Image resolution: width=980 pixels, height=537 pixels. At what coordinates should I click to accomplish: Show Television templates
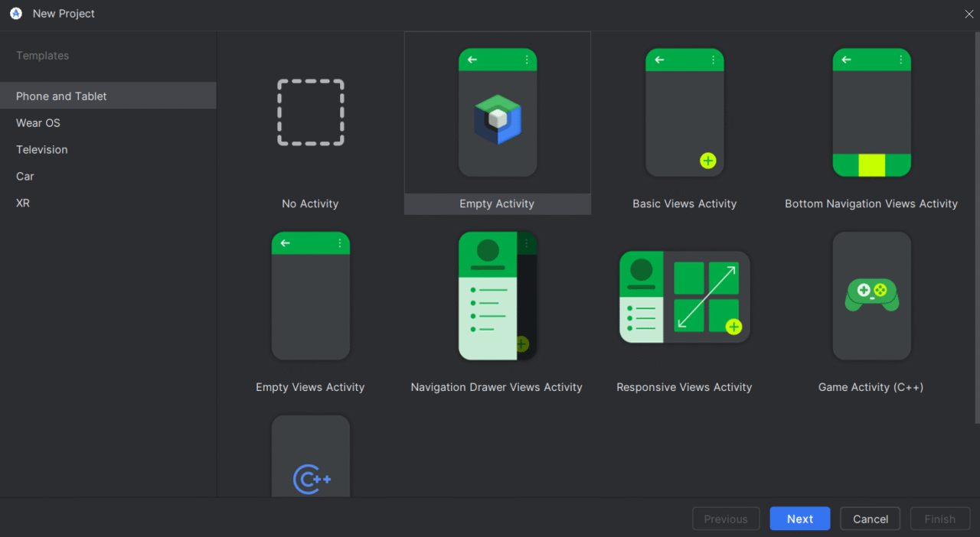[42, 150]
